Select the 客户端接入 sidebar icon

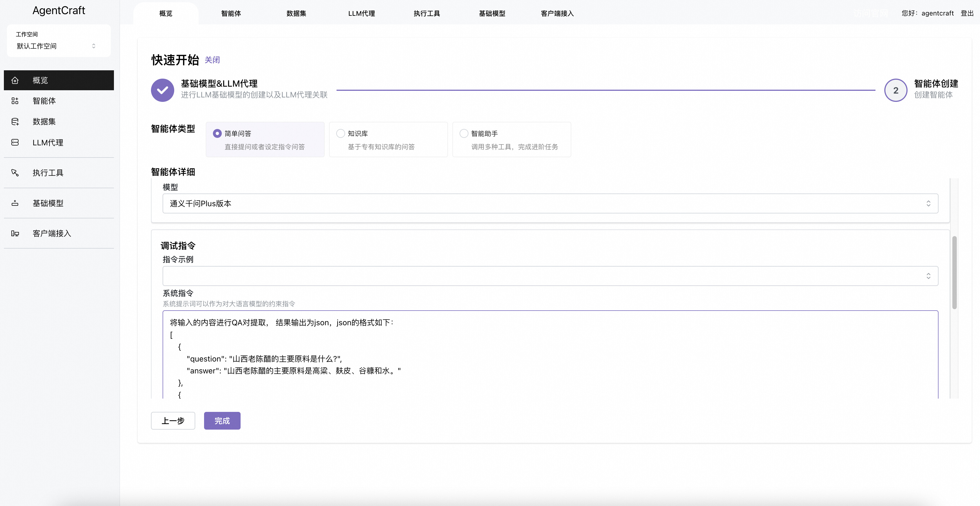(15, 233)
